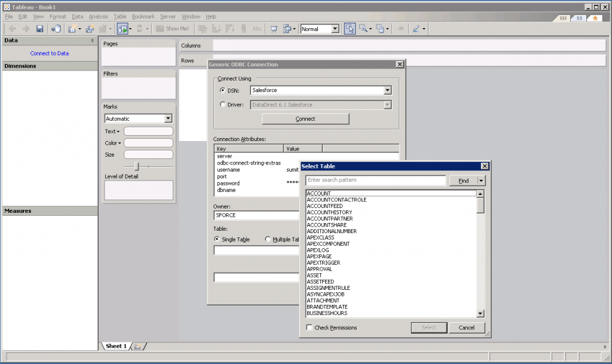Click the Zoom magnifier tool icon
Screen dimensions: 612x364
pyautogui.click(x=363, y=29)
